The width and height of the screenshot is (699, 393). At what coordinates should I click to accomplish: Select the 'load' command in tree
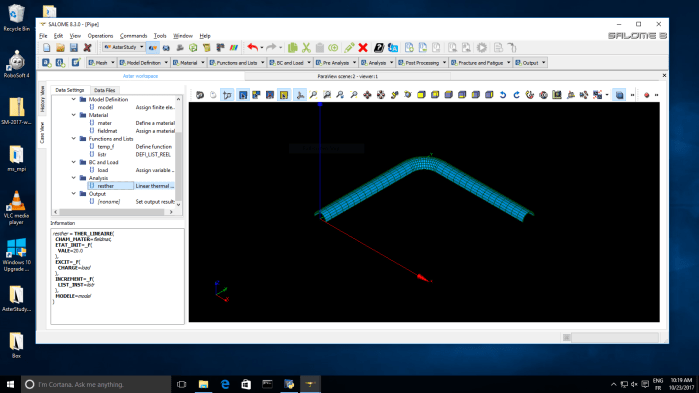pyautogui.click(x=103, y=170)
